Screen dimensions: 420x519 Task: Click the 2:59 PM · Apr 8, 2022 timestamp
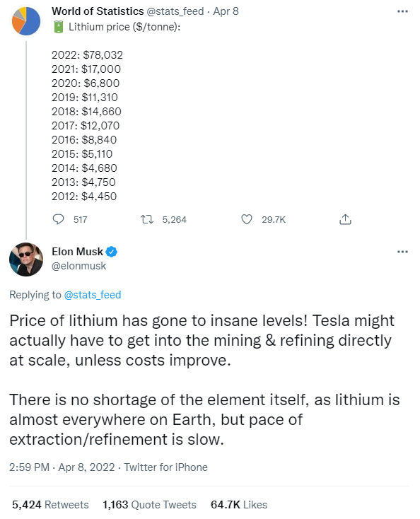click(x=62, y=467)
